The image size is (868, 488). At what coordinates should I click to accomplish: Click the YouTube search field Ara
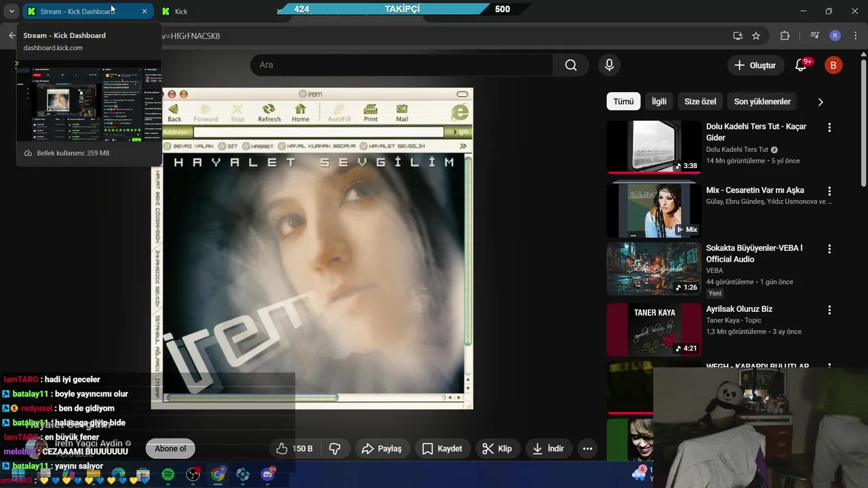click(x=401, y=65)
